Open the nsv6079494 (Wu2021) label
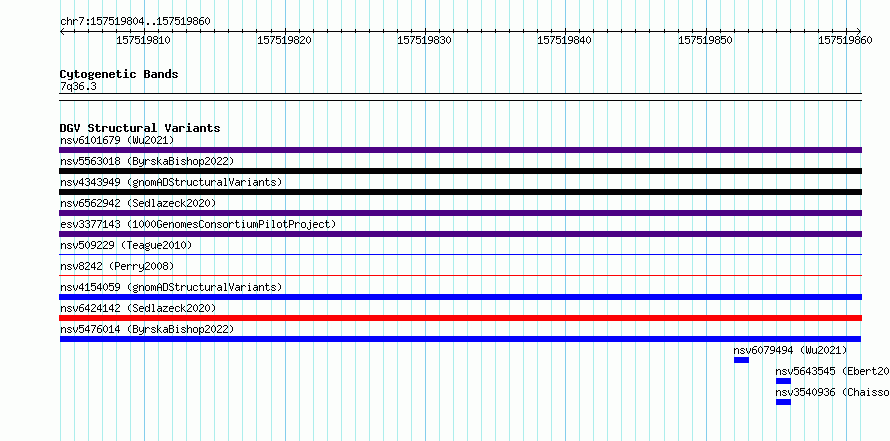The width and height of the screenshot is (890, 441). (790, 350)
